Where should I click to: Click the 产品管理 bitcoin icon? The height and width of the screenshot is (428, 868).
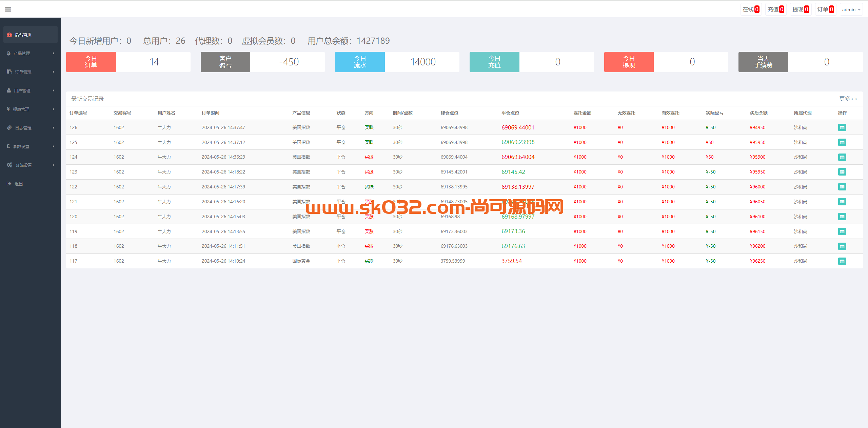click(8, 53)
